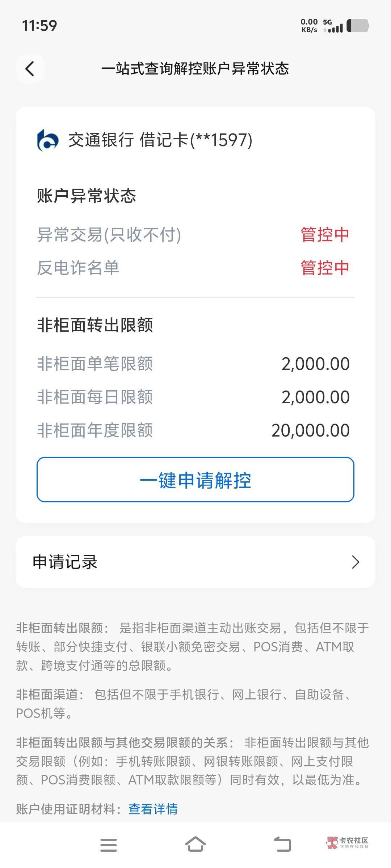Tap the page title 一站式查询解控账户异常状态
Image resolution: width=391 pixels, height=868 pixels.
pos(195,69)
